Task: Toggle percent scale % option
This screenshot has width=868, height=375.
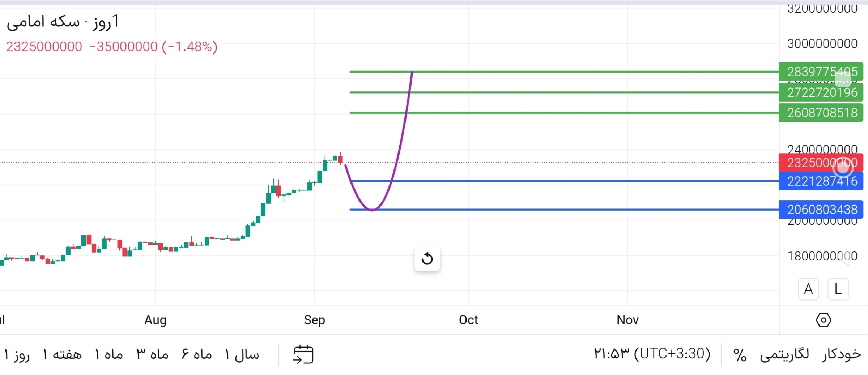Action: pyautogui.click(x=740, y=355)
